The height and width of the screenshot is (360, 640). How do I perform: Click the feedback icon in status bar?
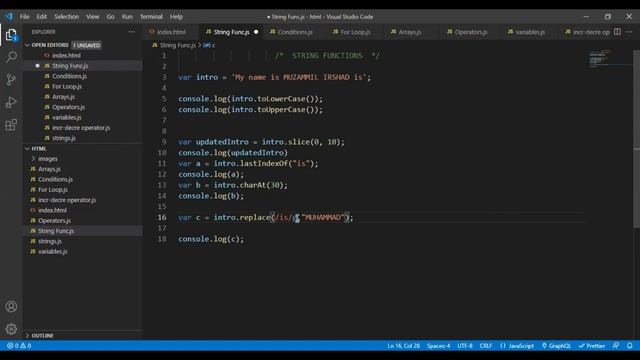(x=616, y=346)
